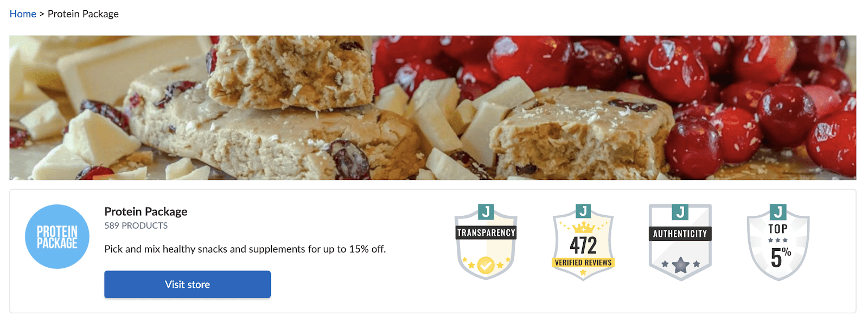Click the round Protein Package logo
This screenshot has height=322, width=868.
pos(57,236)
